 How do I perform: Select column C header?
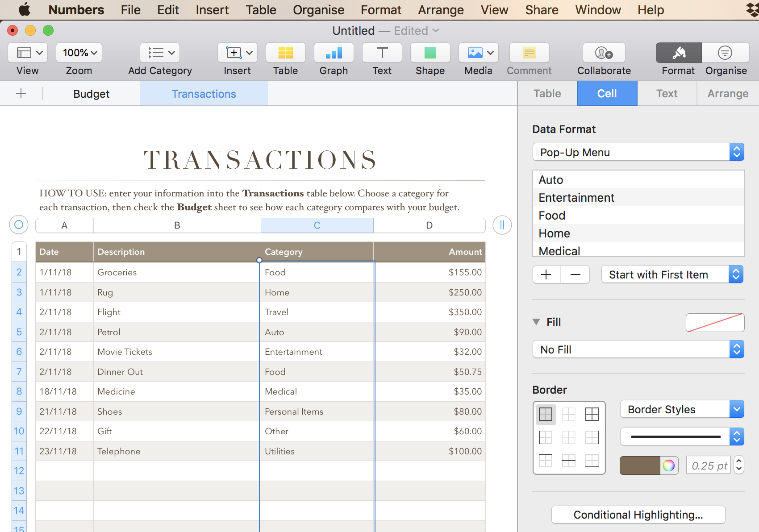click(x=317, y=225)
